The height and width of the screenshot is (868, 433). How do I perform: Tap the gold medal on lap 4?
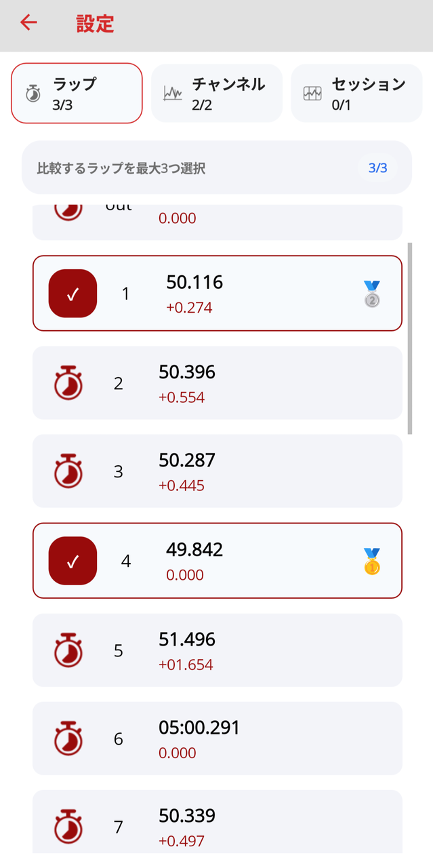371,561
